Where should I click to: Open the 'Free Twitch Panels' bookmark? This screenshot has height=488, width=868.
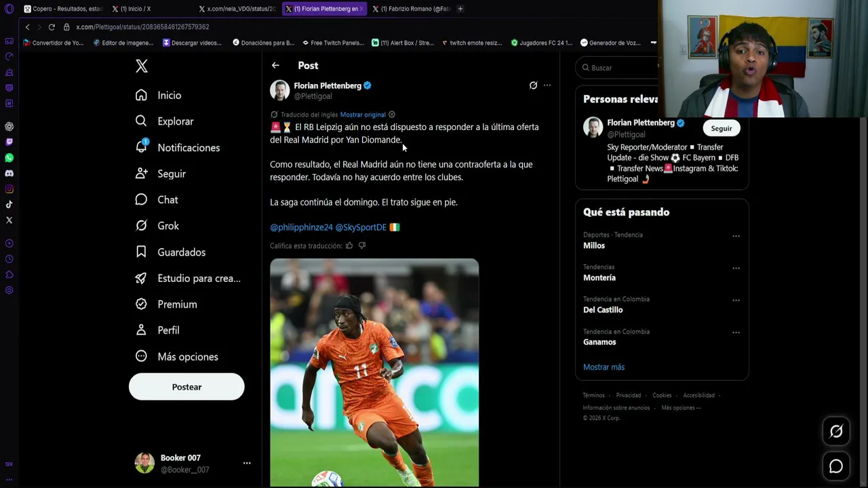click(x=333, y=43)
